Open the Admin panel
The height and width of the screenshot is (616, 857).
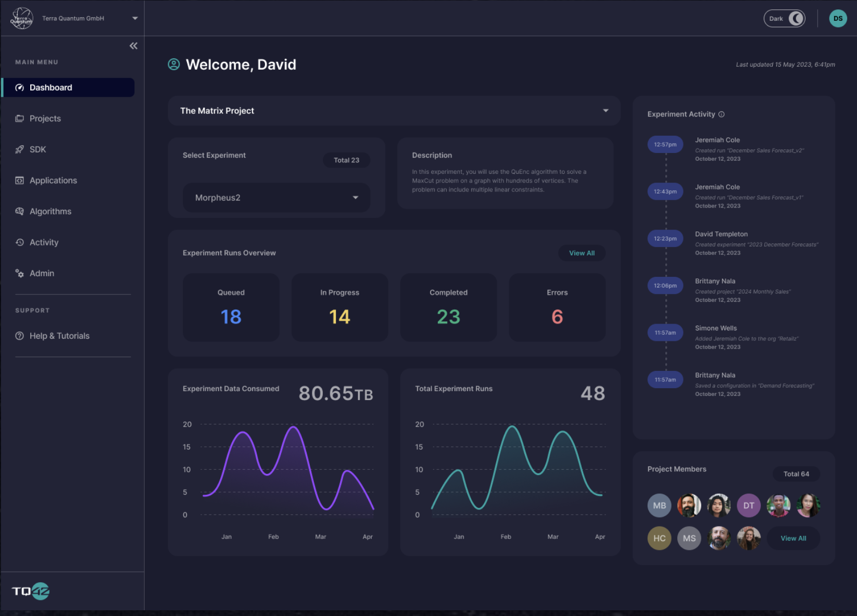[42, 273]
